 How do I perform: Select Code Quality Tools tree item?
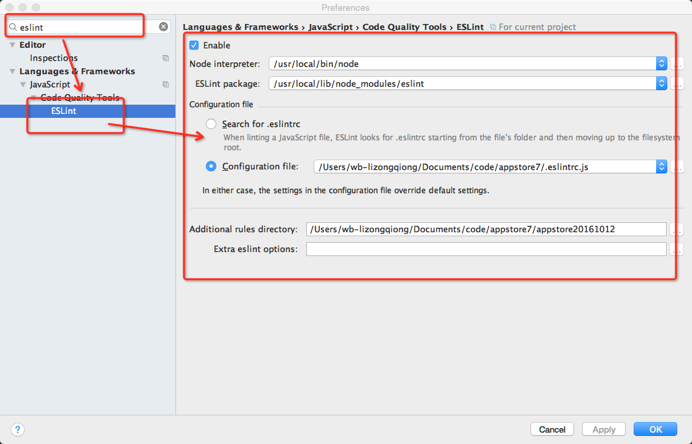coord(80,98)
